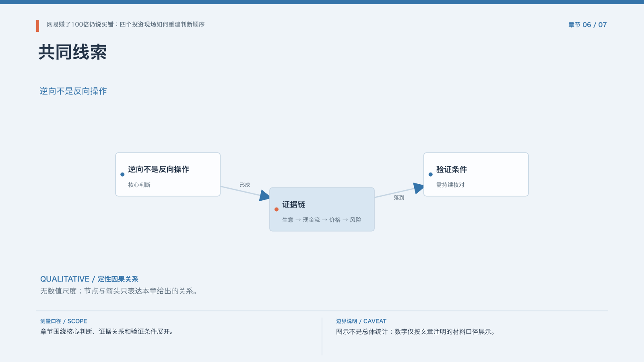Image resolution: width=644 pixels, height=362 pixels.
Task: Click the arrow label 落到
Action: click(399, 198)
